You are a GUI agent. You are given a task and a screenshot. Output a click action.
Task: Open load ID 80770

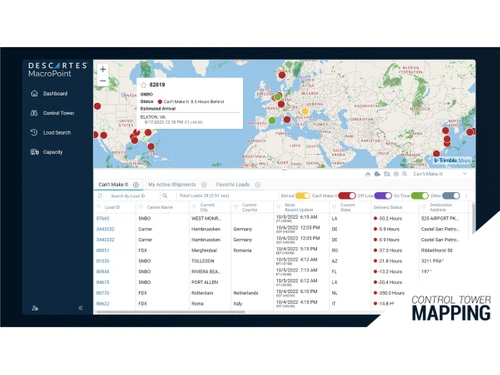103,293
